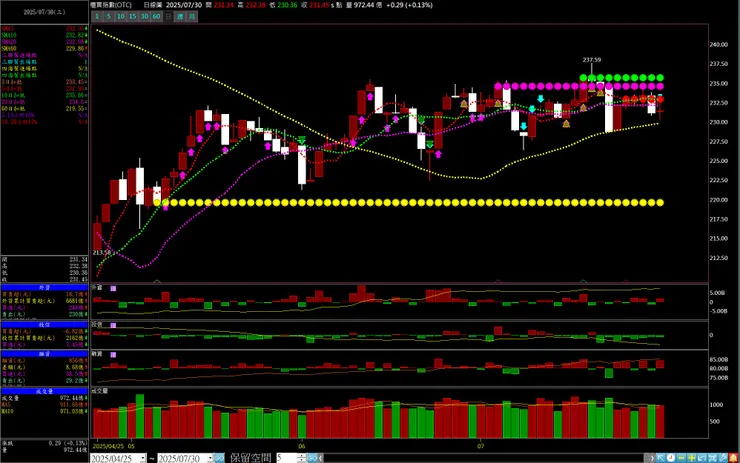This screenshot has width=740, height=463.
Task: Click the bell alert icon at bottom right
Action: point(733,458)
